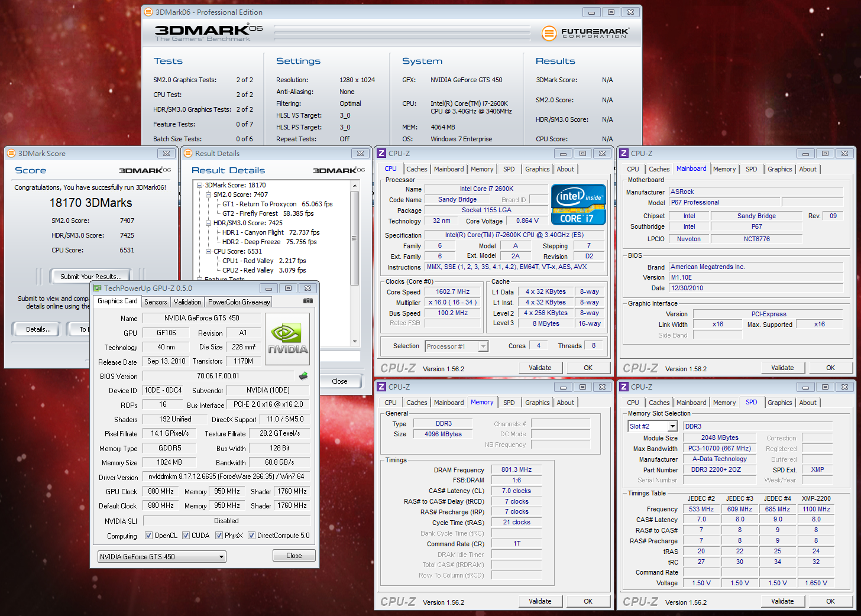Toggle the PhysX checkbox
The image size is (861, 616).
pos(219,536)
